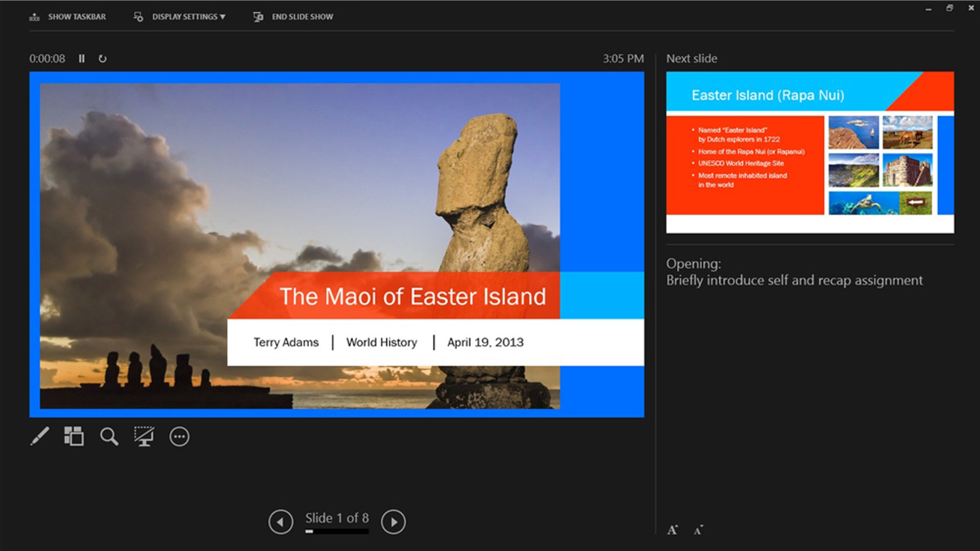
Task: Select the Pen annotation tool
Action: [40, 436]
